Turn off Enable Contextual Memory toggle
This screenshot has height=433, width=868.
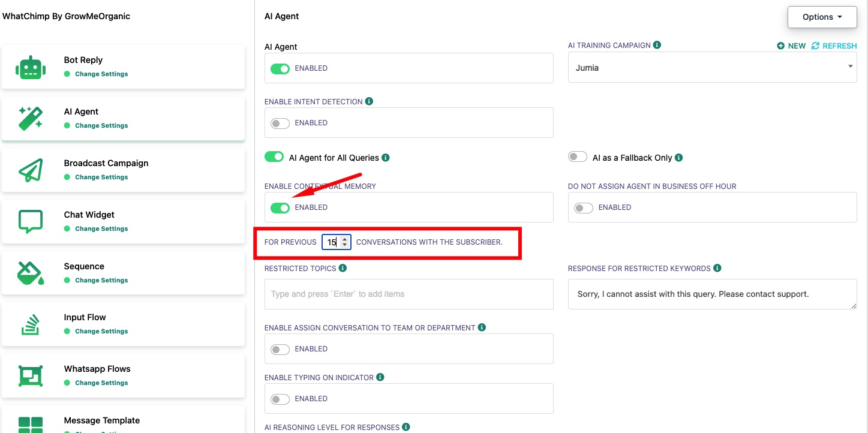tap(280, 208)
